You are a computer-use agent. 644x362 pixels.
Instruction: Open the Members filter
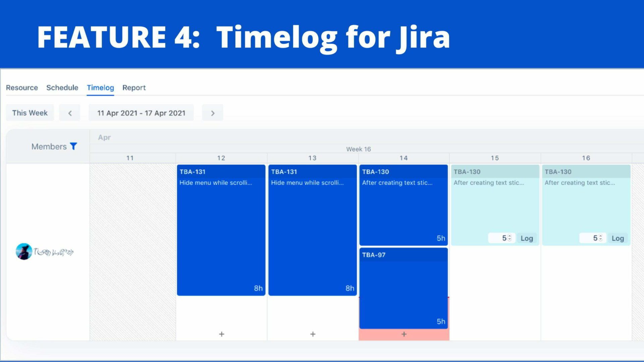(x=73, y=146)
